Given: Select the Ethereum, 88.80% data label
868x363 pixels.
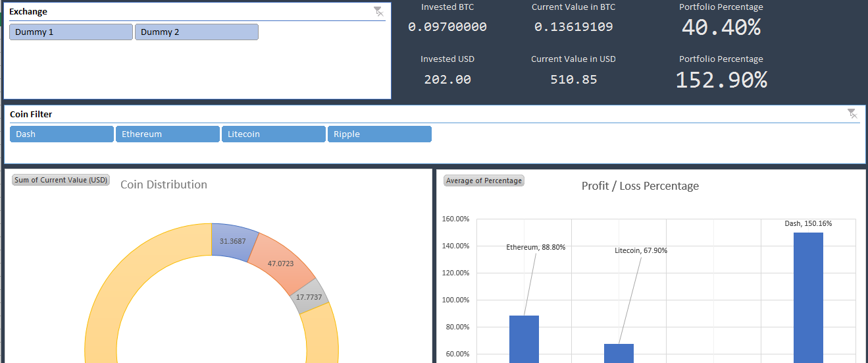Looking at the screenshot, I should click(x=536, y=247).
